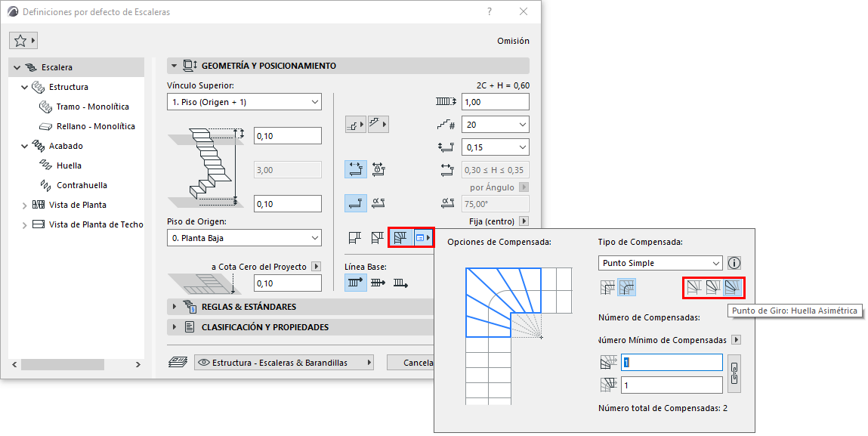
Task: Open the Piso de Origen dropdown
Action: point(244,238)
